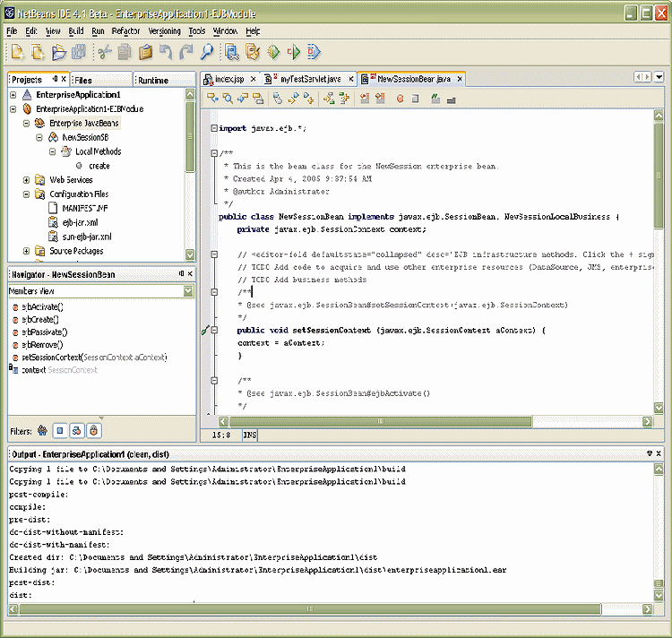Collapse the Enterprise JavaBeans tree node
The height and width of the screenshot is (638, 672).
point(28,123)
